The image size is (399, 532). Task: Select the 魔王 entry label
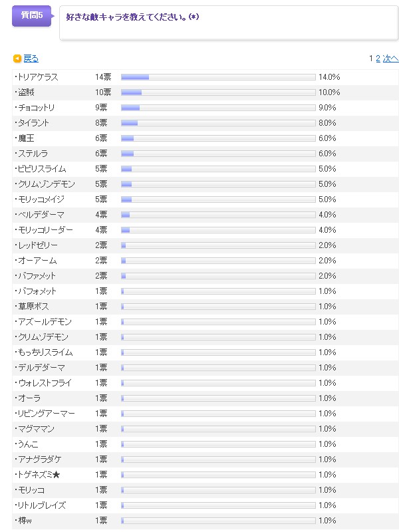(x=26, y=138)
